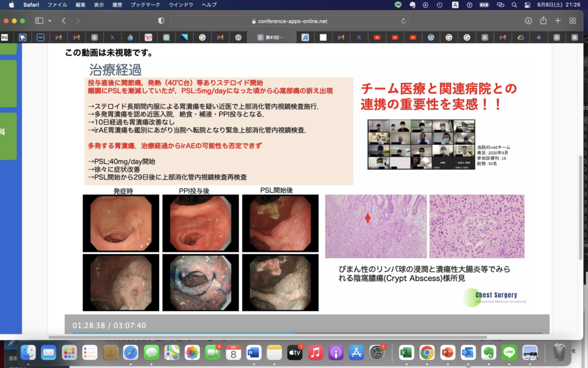
Task: Open the Share icon in Safari toolbar
Action: [x=543, y=21]
